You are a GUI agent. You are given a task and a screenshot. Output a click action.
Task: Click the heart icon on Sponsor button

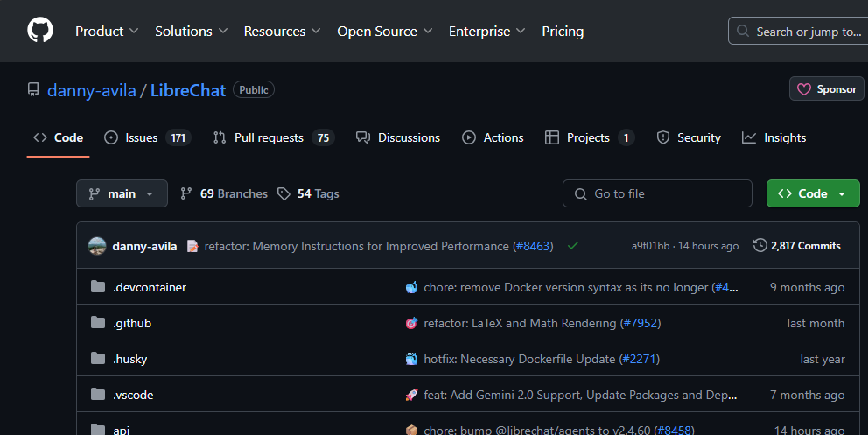804,89
